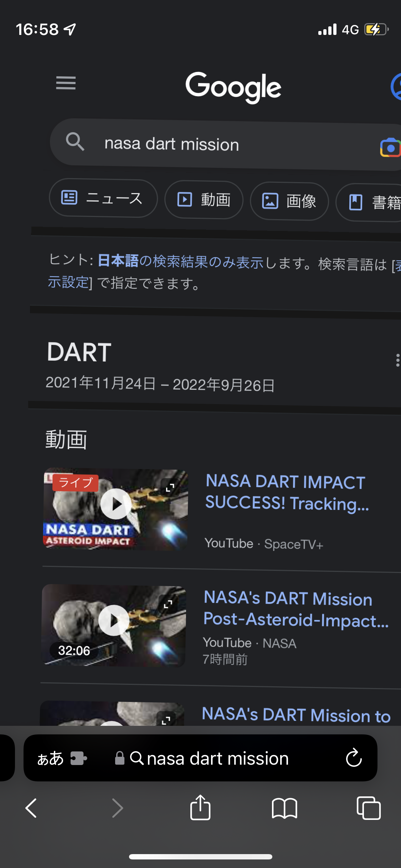This screenshot has width=401, height=868.
Task: Open 'NASA's DART Mission to' result link
Action: [x=296, y=715]
